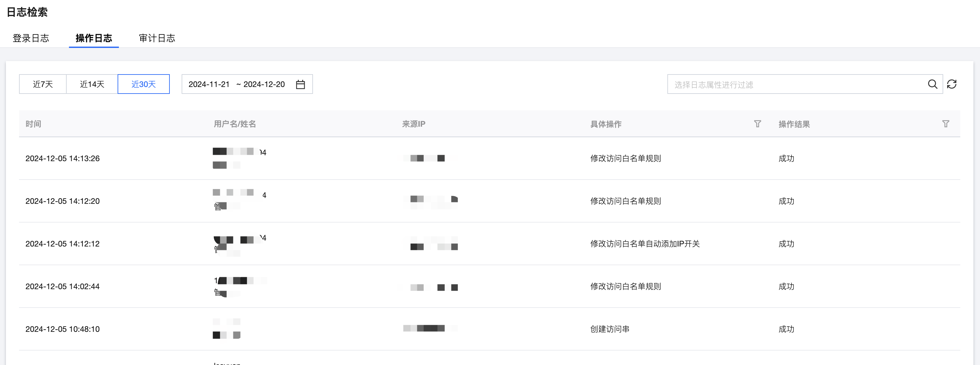Open the date range 2024-11-21 field
The height and width of the screenshot is (365, 980).
coord(209,84)
